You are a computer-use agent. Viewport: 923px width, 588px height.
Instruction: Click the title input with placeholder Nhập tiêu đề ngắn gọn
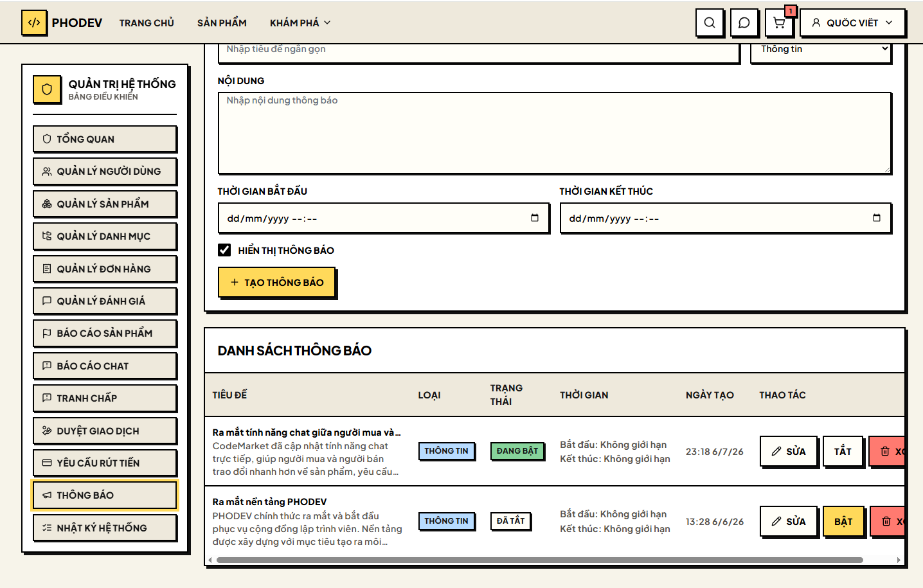(x=479, y=51)
